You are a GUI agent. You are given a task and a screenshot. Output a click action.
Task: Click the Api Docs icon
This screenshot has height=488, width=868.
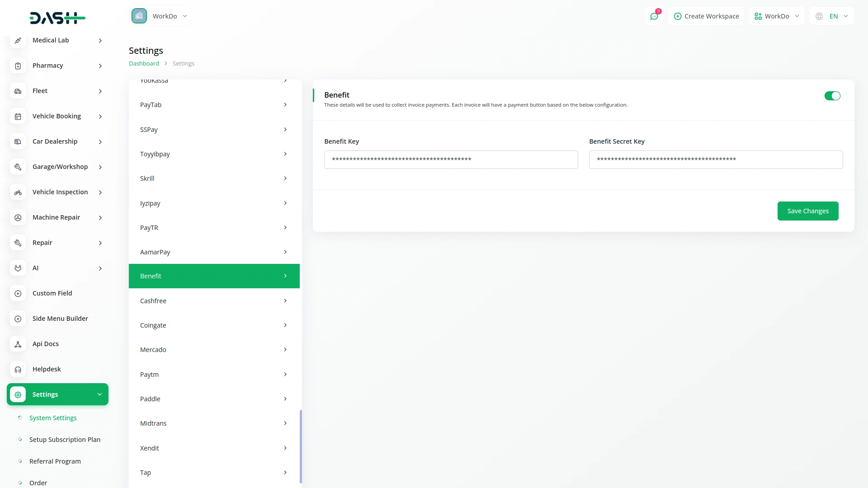click(18, 344)
